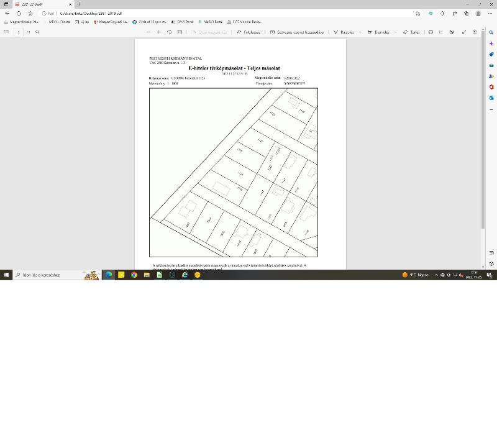Open the collections icon in browser toolbar
This screenshot has height=448, width=497.
[467, 13]
